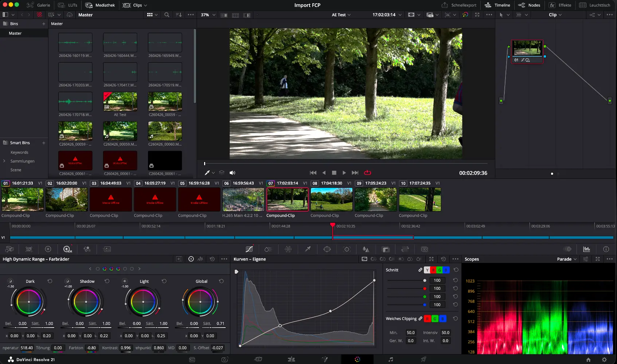Click the Schnellexport button
Viewport: 617px width, 364px height.
point(459,5)
